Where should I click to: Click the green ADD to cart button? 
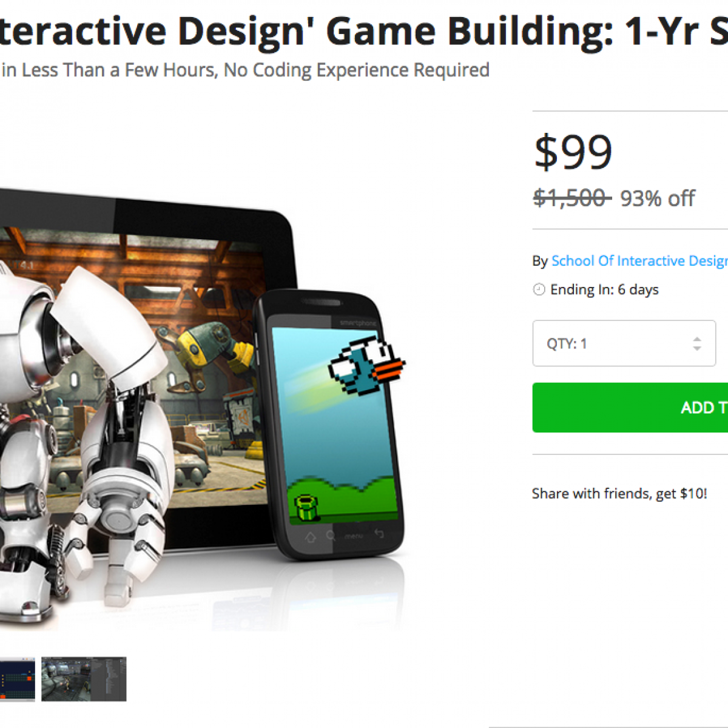click(630, 408)
